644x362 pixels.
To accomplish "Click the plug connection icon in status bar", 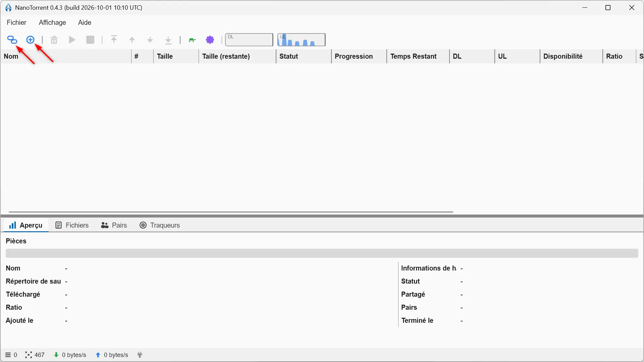I will click(x=140, y=355).
